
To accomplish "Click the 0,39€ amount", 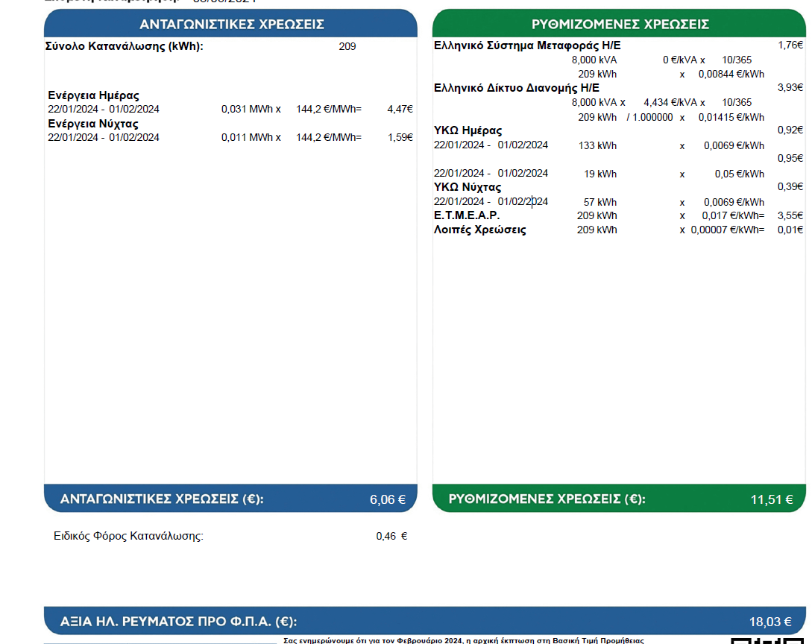I will click(790, 186).
